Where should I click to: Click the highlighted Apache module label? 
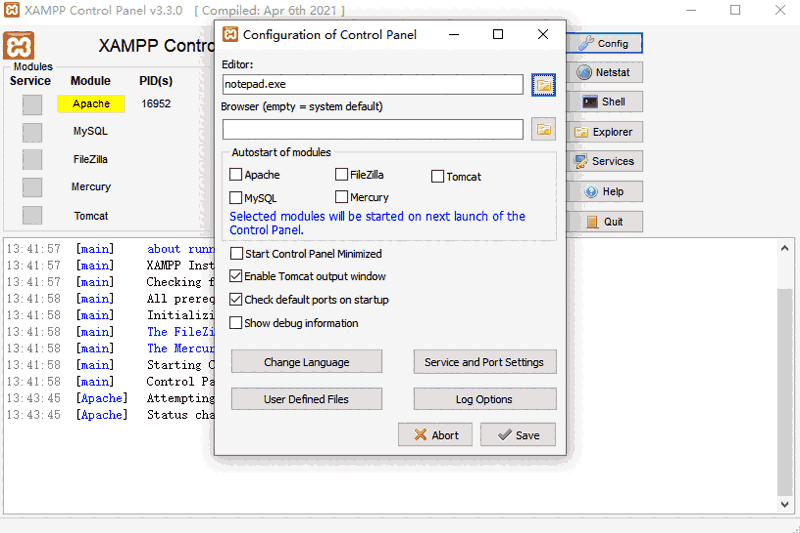coord(91,104)
